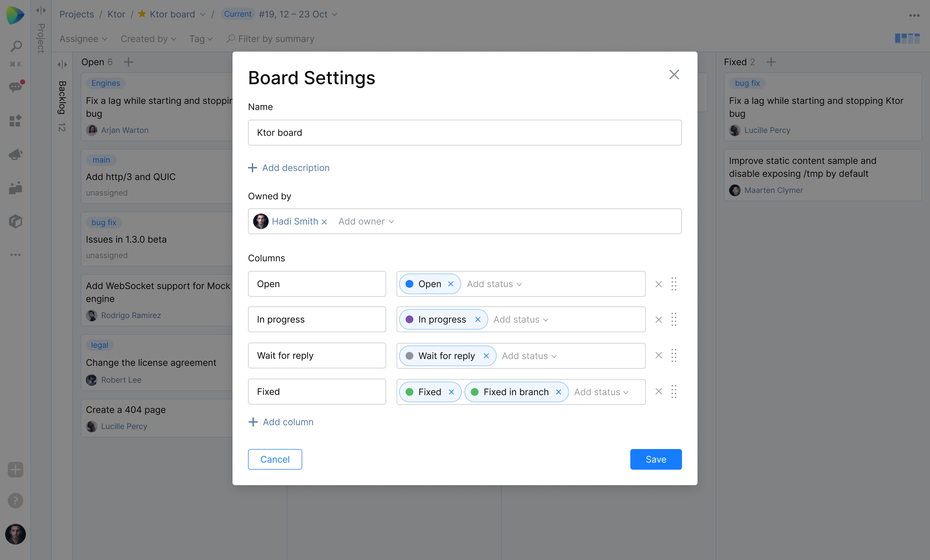Expand Add status dropdown in Open column
Screen dimensions: 930x560
(x=495, y=284)
